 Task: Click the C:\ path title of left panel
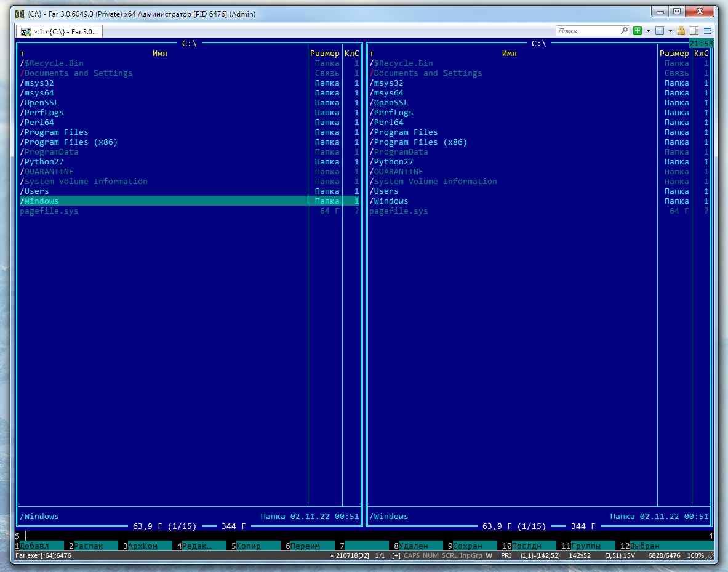[x=190, y=44]
